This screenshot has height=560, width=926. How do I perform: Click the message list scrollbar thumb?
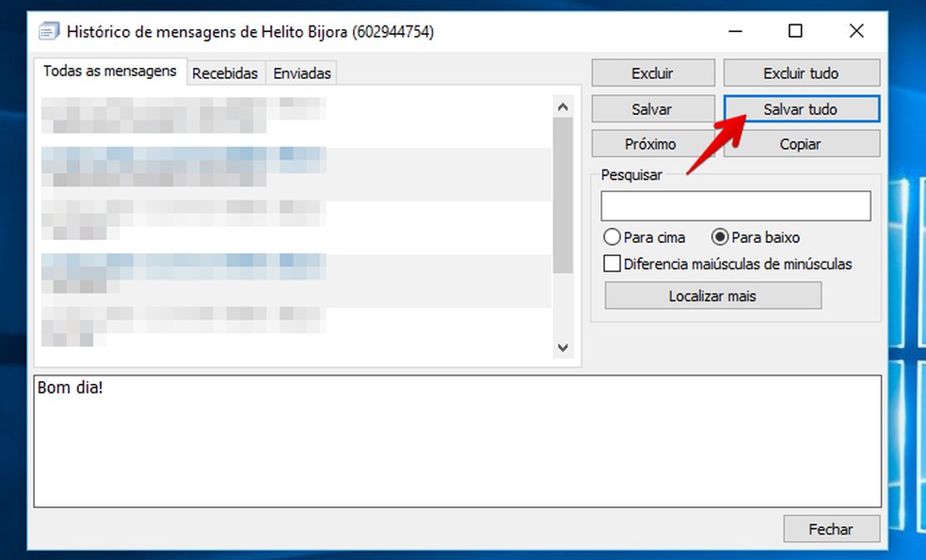pos(563,195)
